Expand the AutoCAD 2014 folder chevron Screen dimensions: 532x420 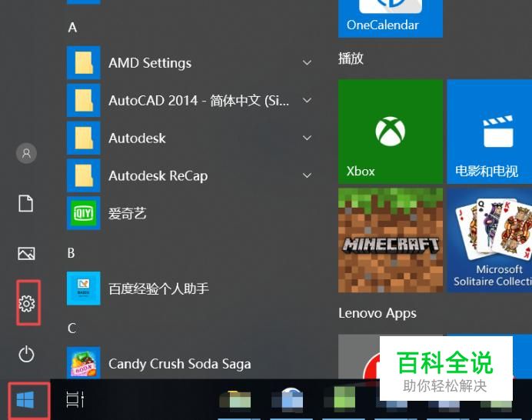coord(307,101)
